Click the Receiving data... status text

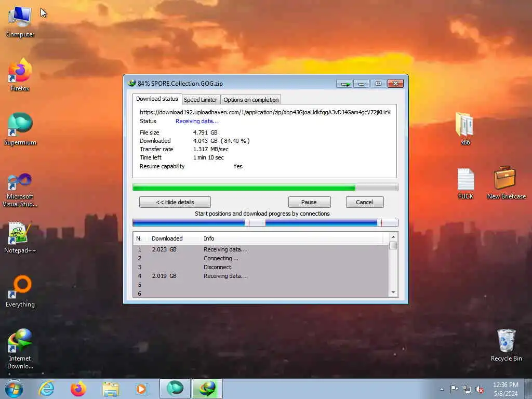pyautogui.click(x=197, y=121)
